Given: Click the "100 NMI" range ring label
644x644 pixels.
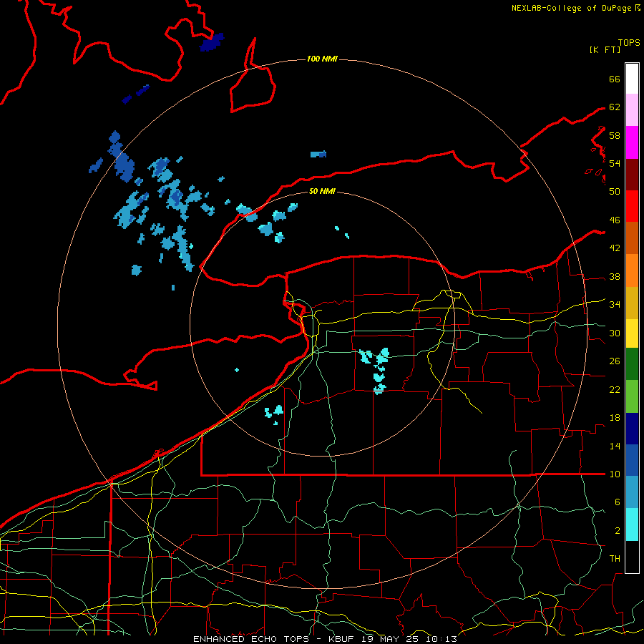Looking at the screenshot, I should coord(322,59).
